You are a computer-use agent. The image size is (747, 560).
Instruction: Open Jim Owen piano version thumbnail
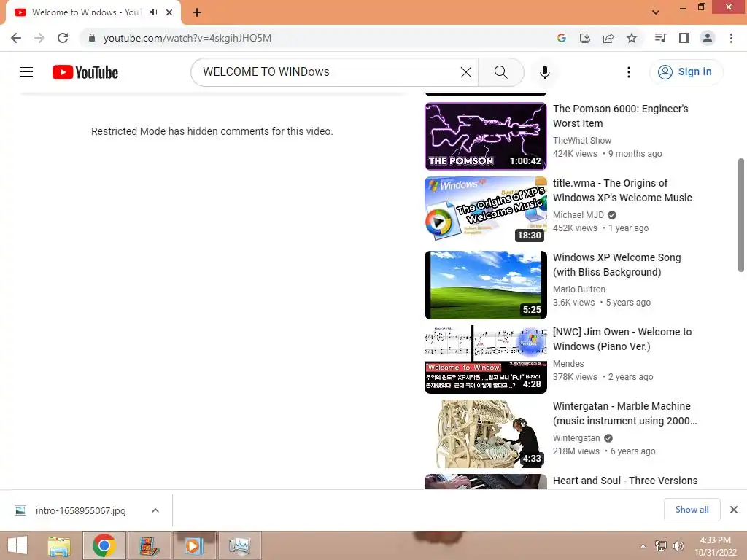click(x=485, y=359)
